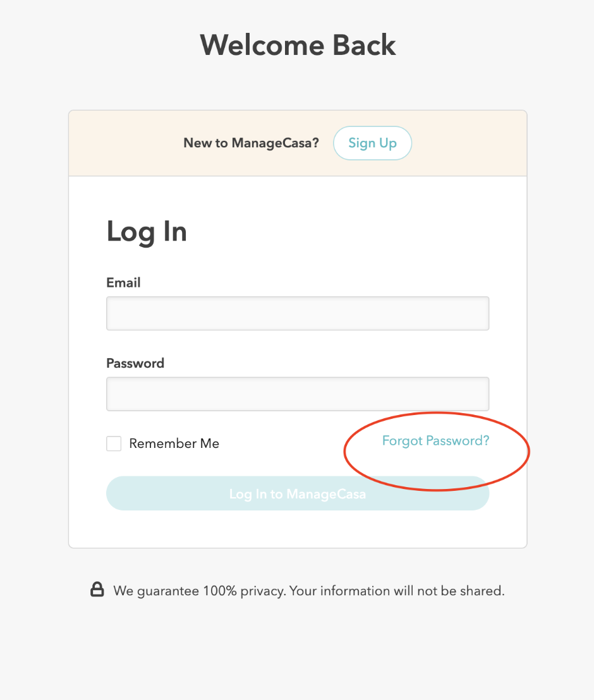
Task: Click inside the Password input field
Action: 297,394
